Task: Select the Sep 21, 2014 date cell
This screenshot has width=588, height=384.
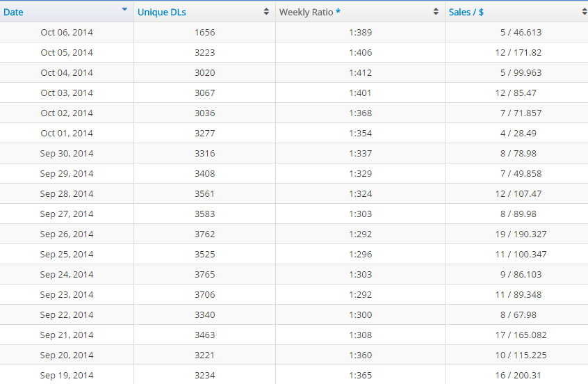Action: click(67, 335)
